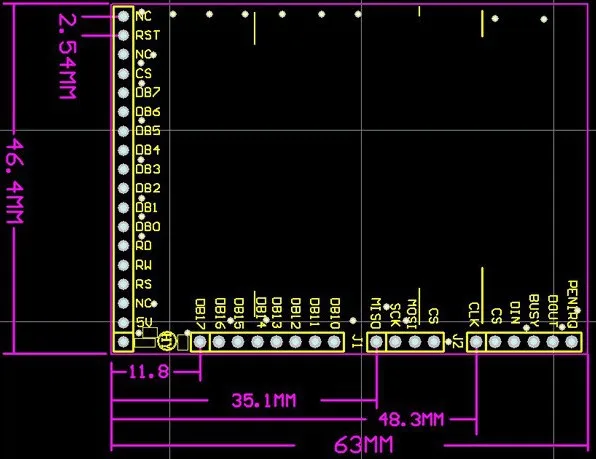Click the DB15 vertical label

point(238,313)
